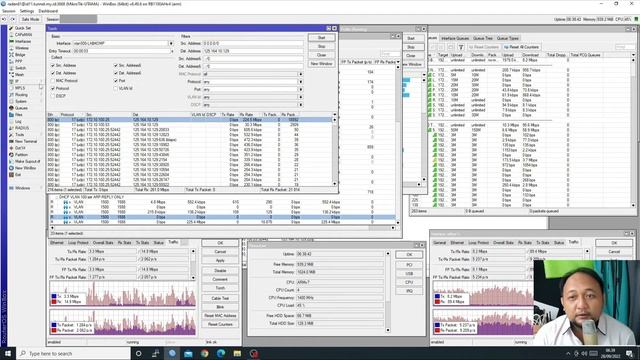Toggle the Src. Address6 collect checkbox
The image size is (640, 360).
[x=116, y=65]
